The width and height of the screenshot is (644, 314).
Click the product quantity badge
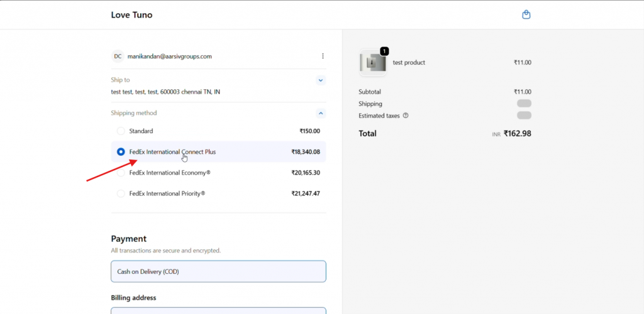(x=384, y=51)
